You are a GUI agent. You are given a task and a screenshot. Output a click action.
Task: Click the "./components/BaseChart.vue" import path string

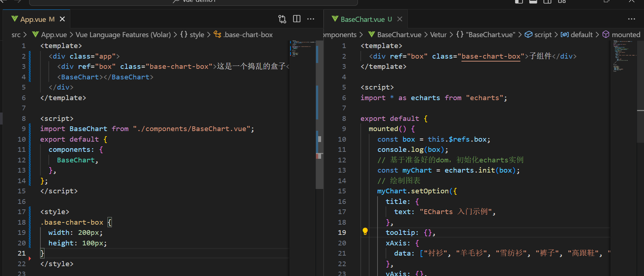click(x=191, y=129)
